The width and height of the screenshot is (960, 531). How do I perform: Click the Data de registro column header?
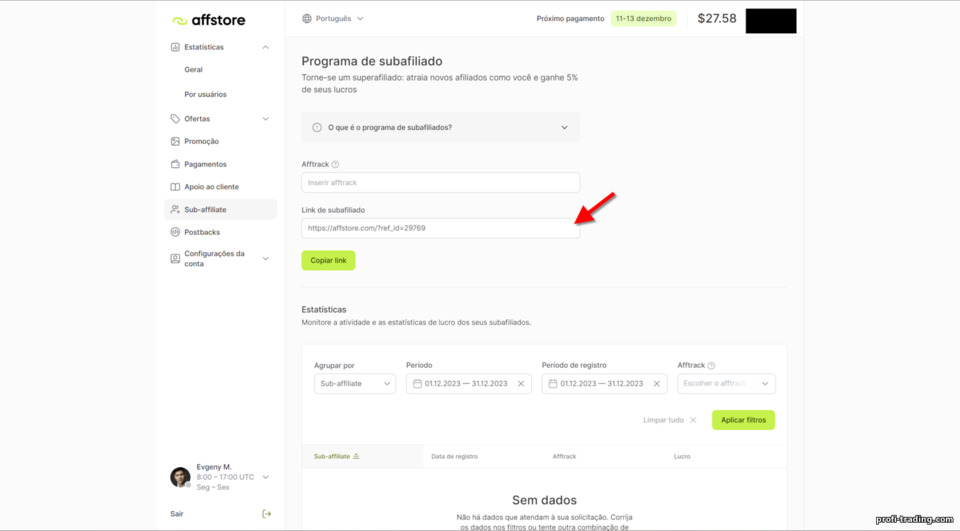pos(454,456)
